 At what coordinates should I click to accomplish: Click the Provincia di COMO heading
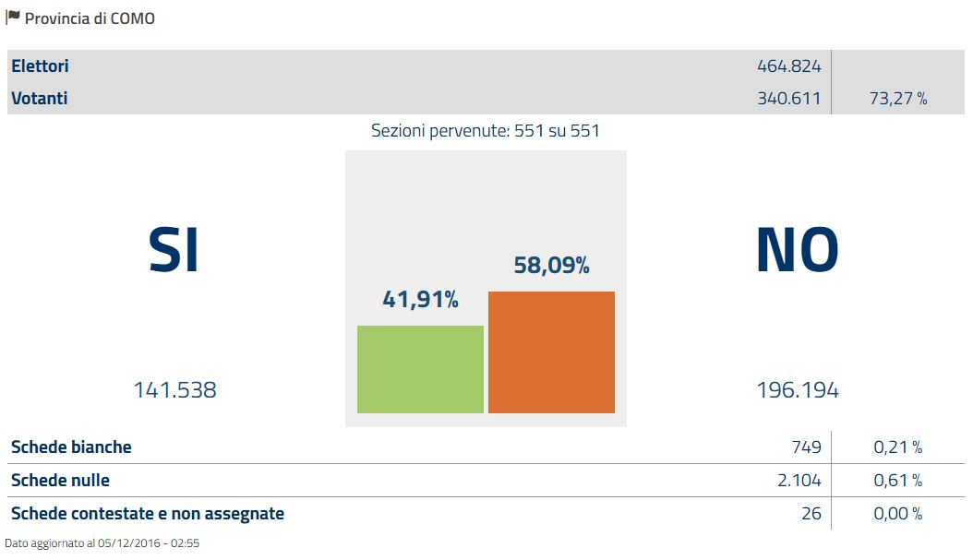90,18
